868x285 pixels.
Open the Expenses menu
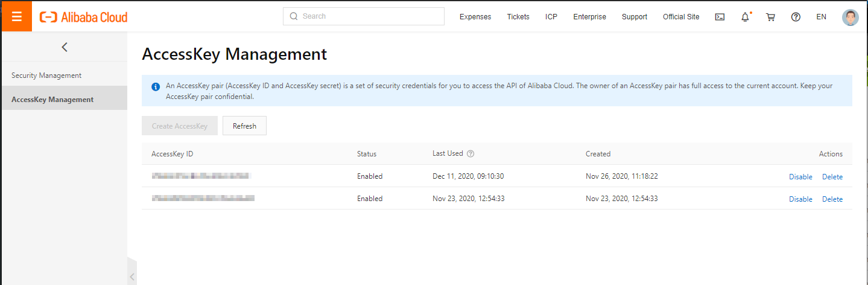pyautogui.click(x=475, y=17)
